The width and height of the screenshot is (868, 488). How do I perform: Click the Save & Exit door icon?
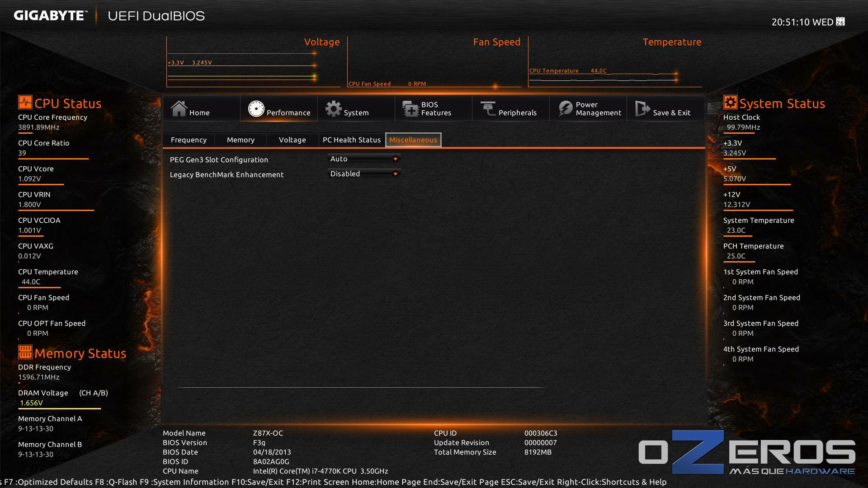click(642, 108)
